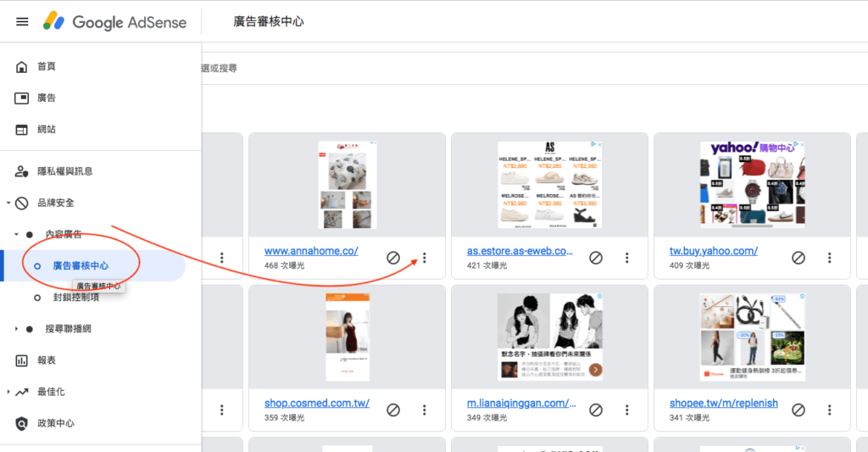Open 報表 from the sidebar
This screenshot has width=868, height=452.
[47, 360]
